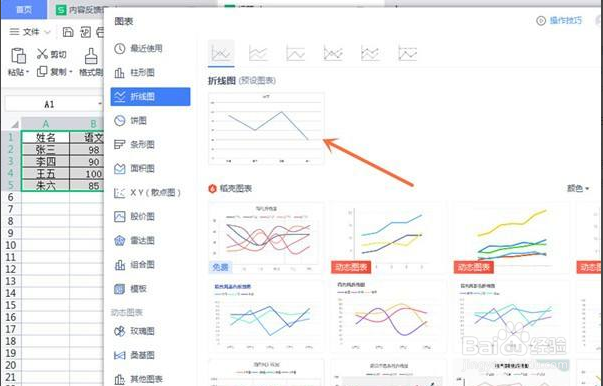Image resolution: width=603 pixels, height=386 pixels.
Task: Click cell containing 姓名
Action: [x=45, y=137]
